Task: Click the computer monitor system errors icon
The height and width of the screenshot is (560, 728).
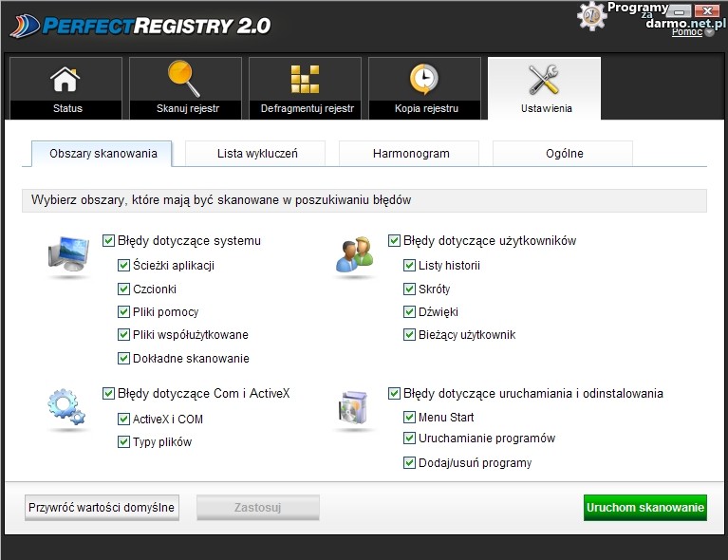Action: [68, 253]
